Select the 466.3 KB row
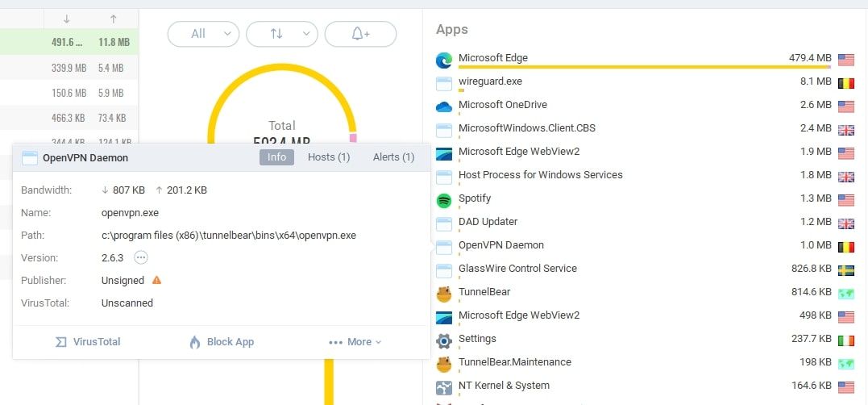Screen dimensions: 868x405 69,118
